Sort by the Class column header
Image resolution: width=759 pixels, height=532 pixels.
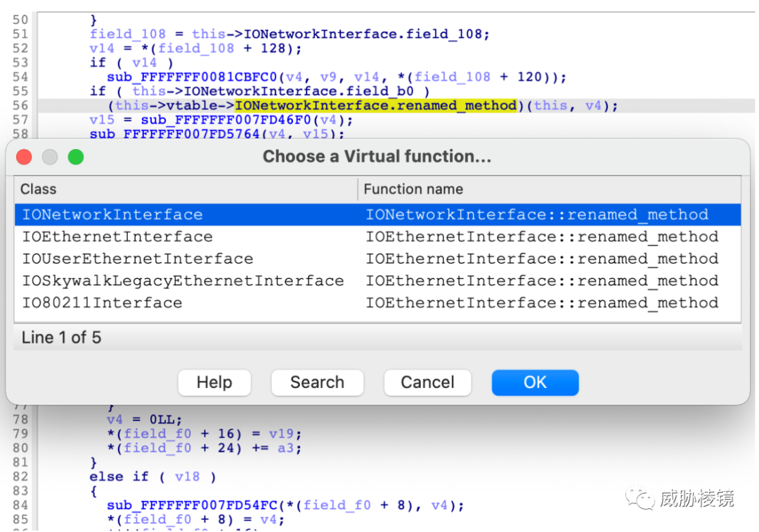[186, 189]
